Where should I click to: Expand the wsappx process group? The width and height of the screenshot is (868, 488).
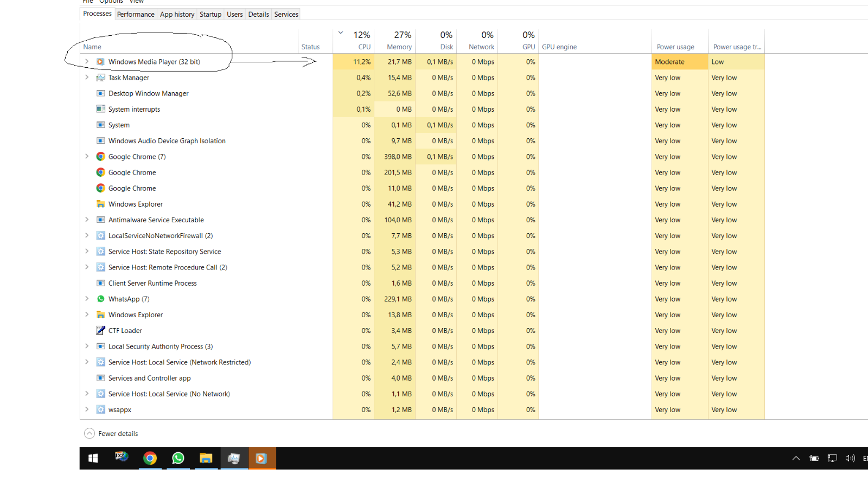coord(87,409)
